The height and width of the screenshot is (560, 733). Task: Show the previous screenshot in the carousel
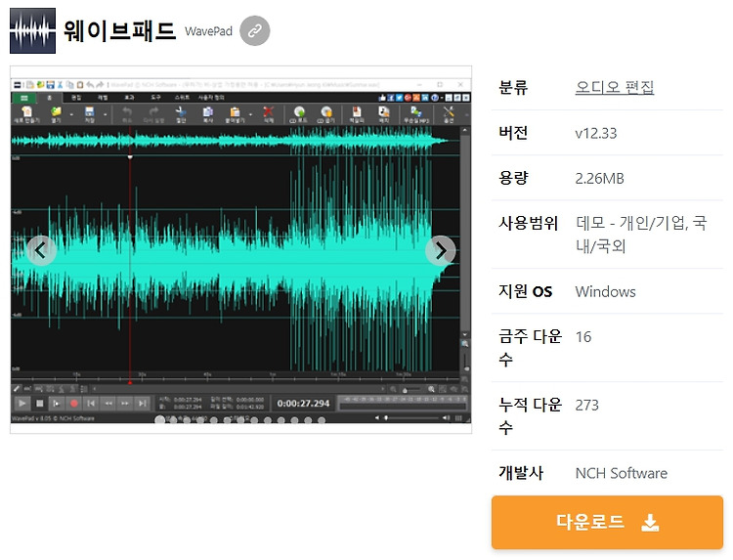pos(41,251)
